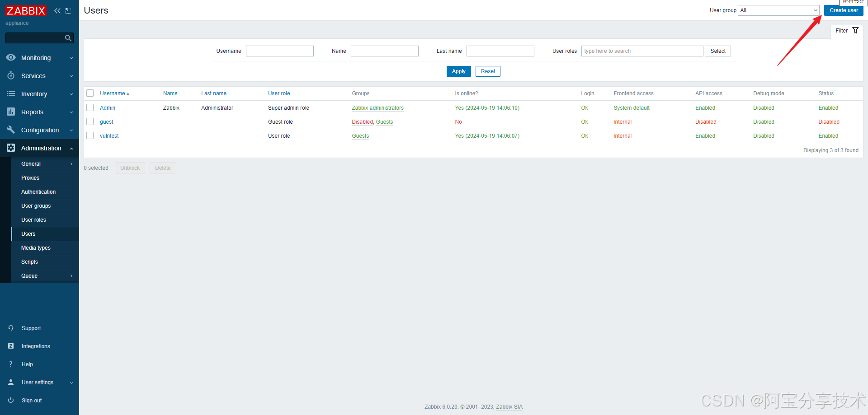The width and height of the screenshot is (868, 415).
Task: Click the Apply filter button
Action: tap(458, 71)
